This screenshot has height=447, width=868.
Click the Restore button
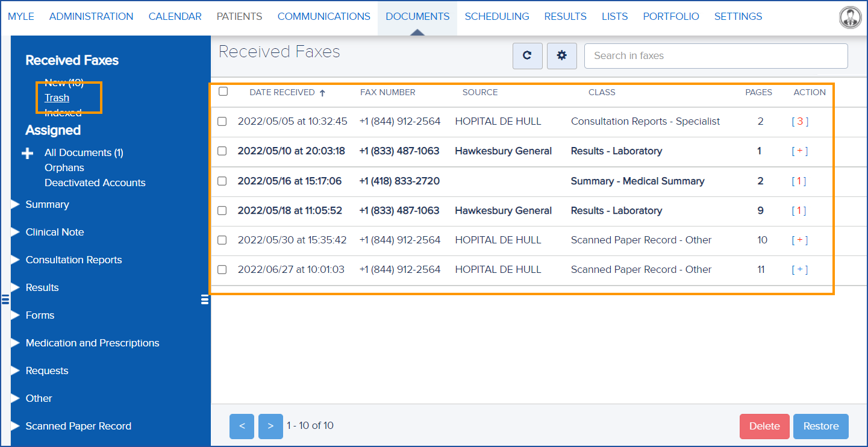(x=820, y=426)
